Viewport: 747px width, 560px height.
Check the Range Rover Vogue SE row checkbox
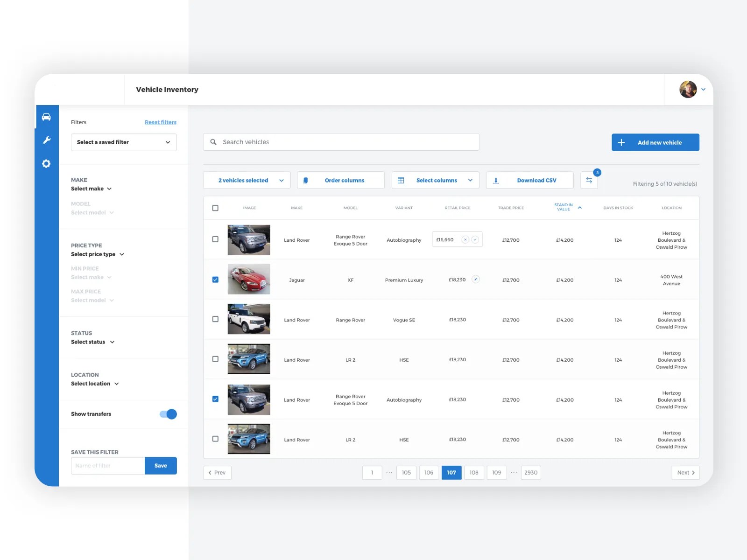tap(215, 319)
